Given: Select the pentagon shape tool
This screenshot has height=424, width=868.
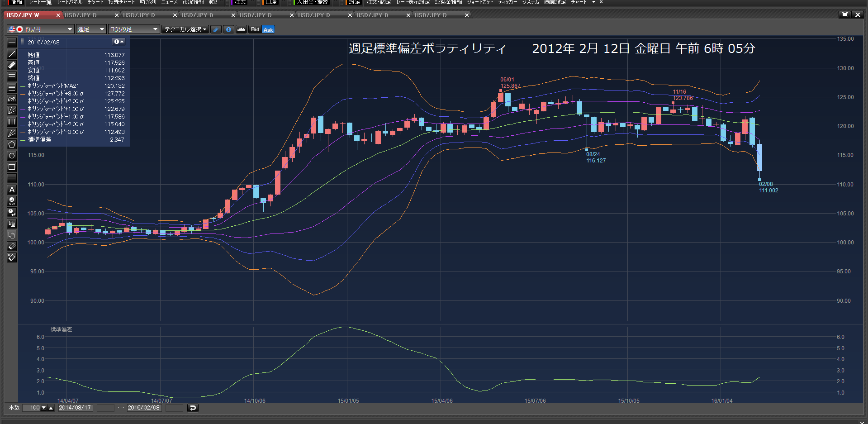Looking at the screenshot, I should pyautogui.click(x=12, y=144).
